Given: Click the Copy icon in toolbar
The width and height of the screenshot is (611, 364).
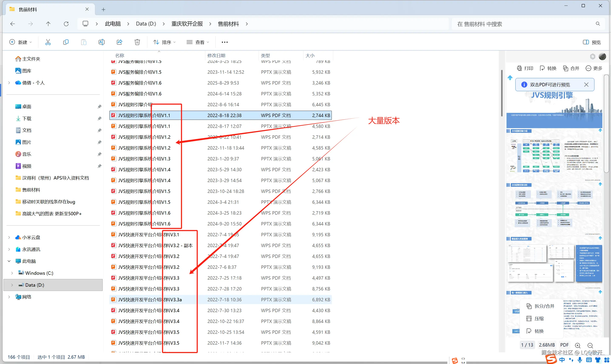Looking at the screenshot, I should click(x=66, y=42).
